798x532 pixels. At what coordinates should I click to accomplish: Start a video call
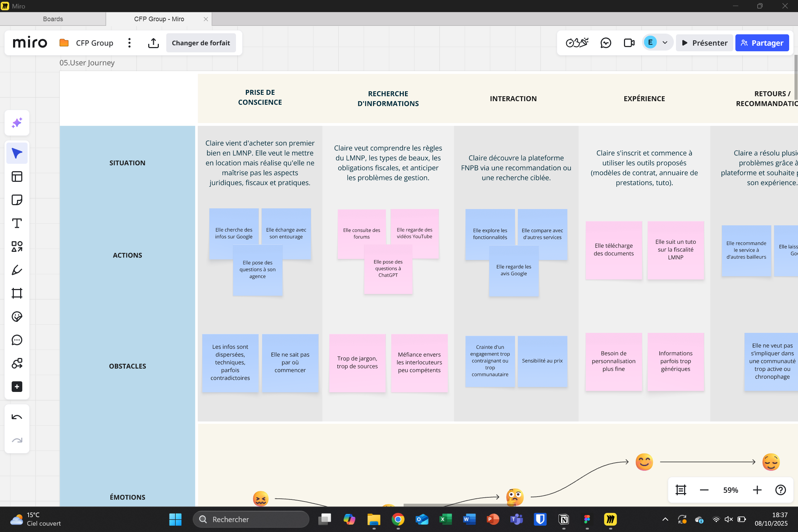coord(629,43)
